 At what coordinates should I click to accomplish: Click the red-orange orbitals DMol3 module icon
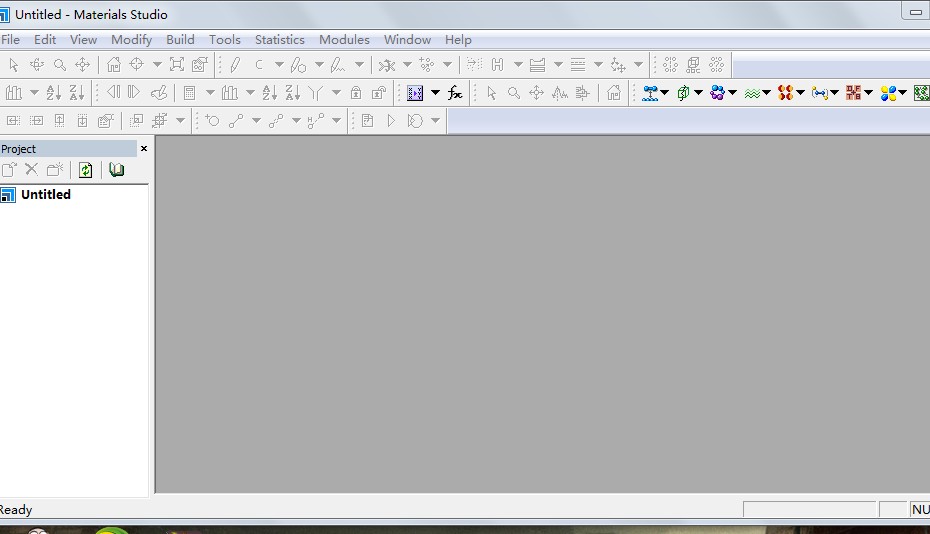pyautogui.click(x=786, y=93)
